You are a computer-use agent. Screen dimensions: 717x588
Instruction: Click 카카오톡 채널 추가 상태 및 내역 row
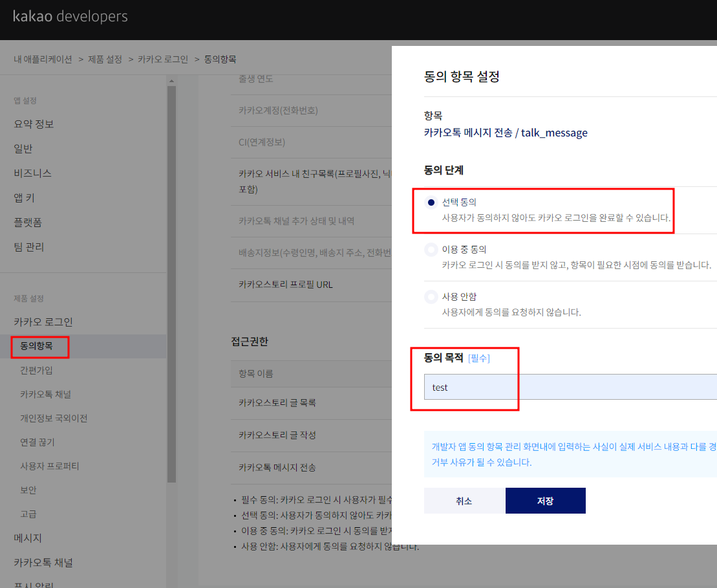tap(311, 221)
